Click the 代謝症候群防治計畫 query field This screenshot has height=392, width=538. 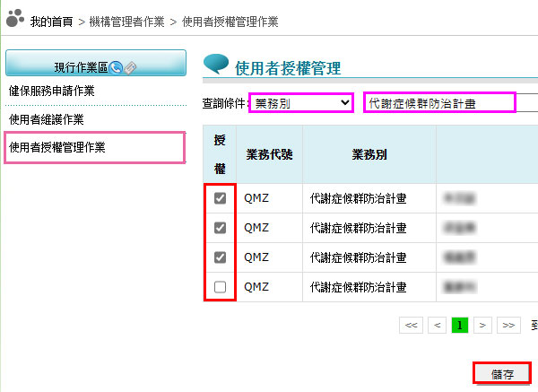coord(440,103)
